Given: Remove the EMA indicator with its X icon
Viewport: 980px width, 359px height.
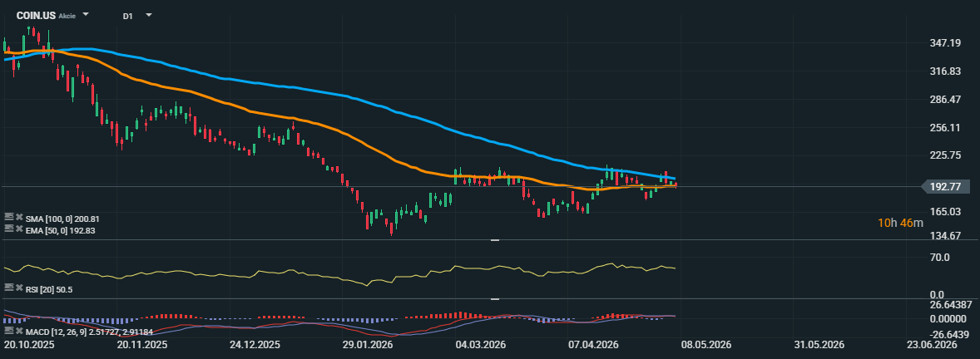Looking at the screenshot, I should pos(19,229).
